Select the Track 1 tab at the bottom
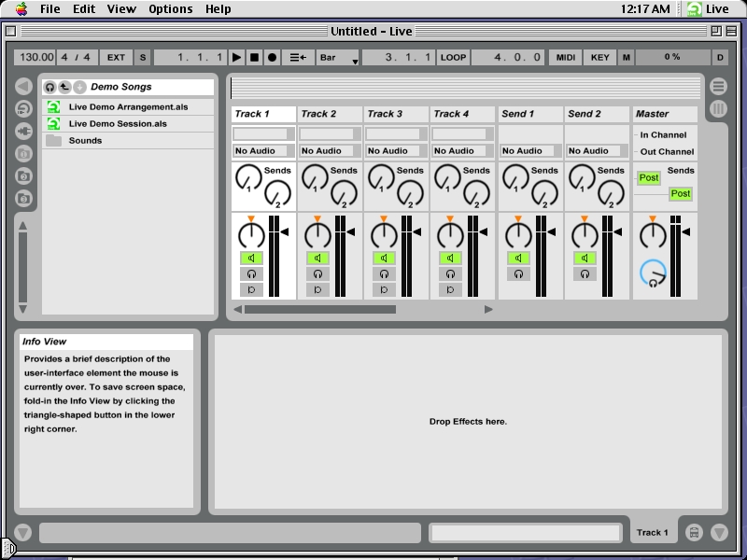 point(652,532)
